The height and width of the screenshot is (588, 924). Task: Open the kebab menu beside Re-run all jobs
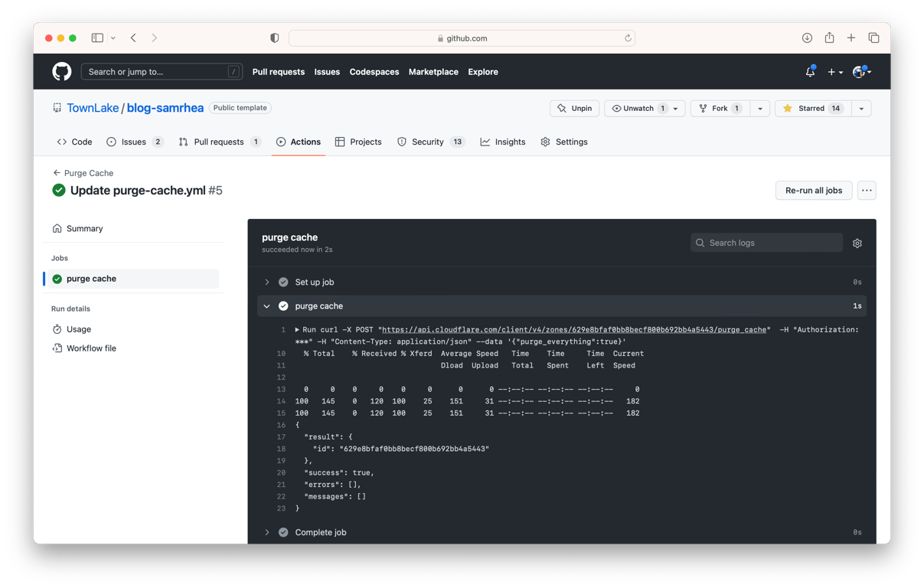[867, 190]
